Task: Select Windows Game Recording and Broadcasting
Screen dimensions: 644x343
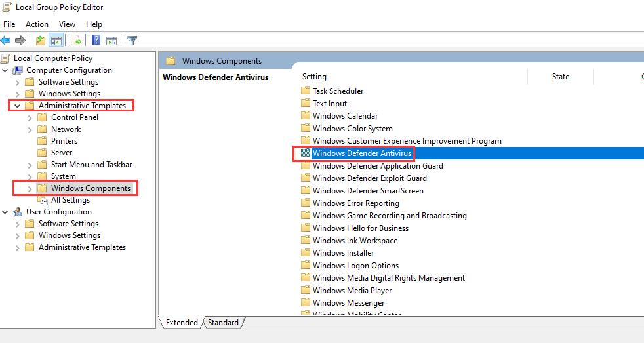Action: pos(390,215)
